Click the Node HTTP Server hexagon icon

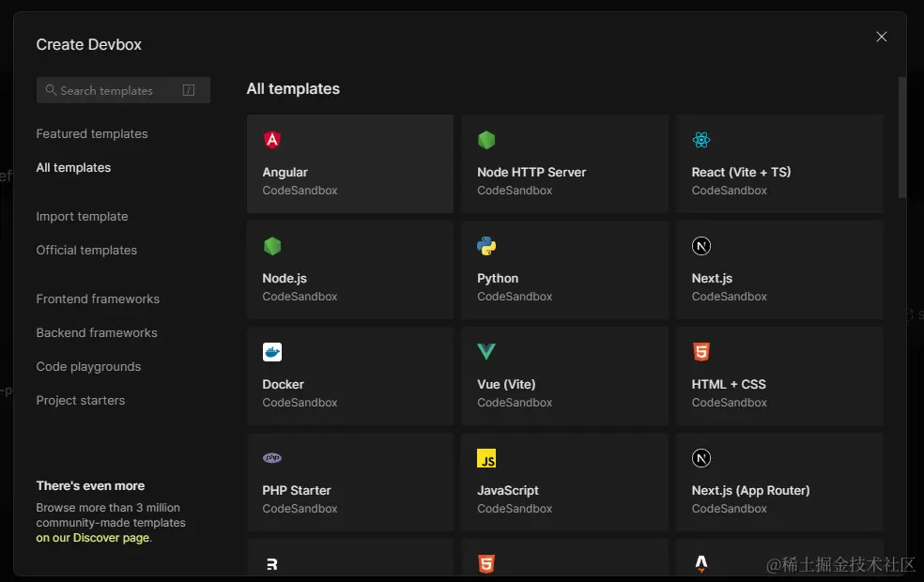click(486, 140)
